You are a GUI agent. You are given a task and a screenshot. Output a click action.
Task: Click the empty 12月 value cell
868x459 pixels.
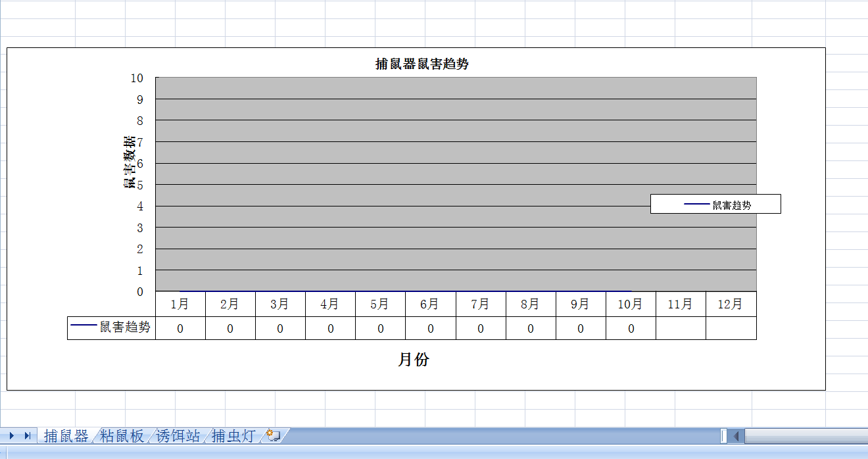731,328
